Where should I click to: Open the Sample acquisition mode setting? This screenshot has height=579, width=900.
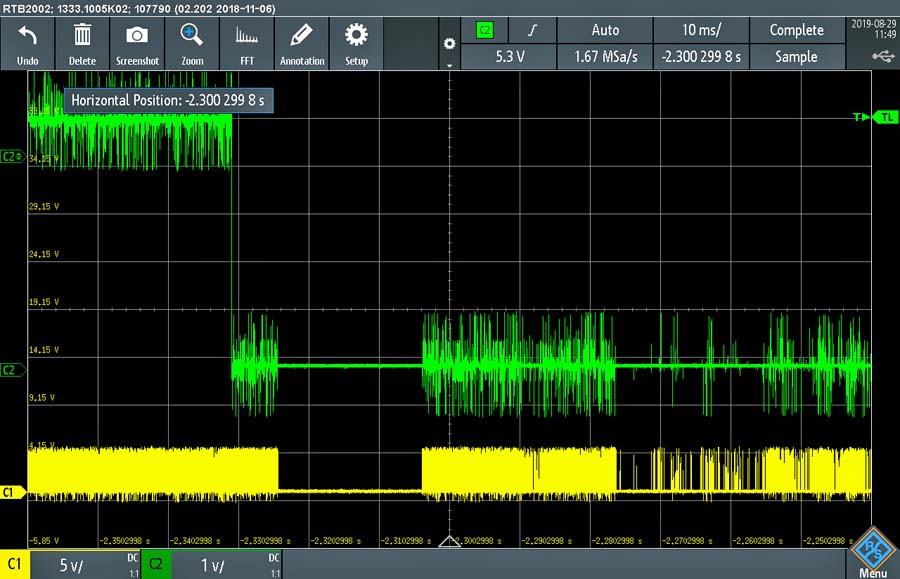(796, 57)
